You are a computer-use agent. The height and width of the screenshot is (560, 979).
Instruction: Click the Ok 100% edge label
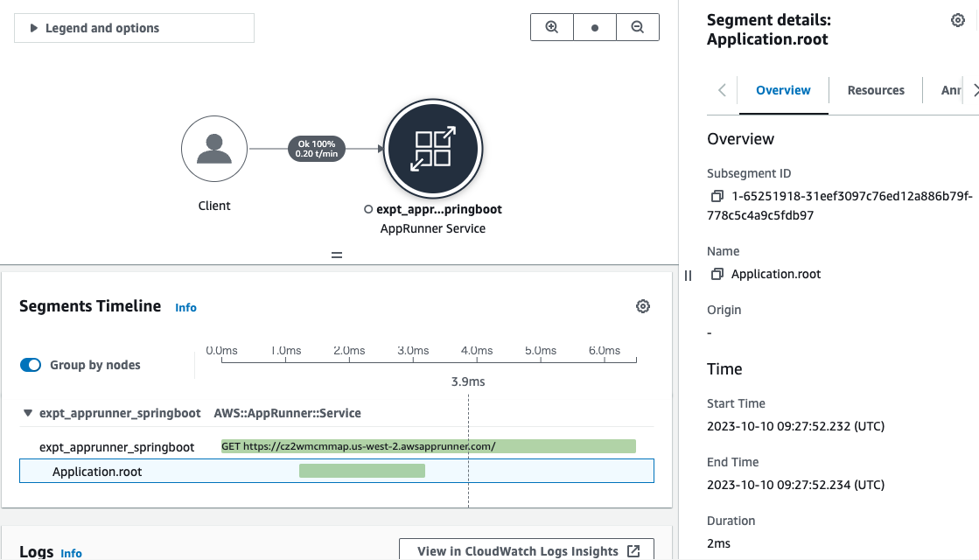(x=317, y=149)
